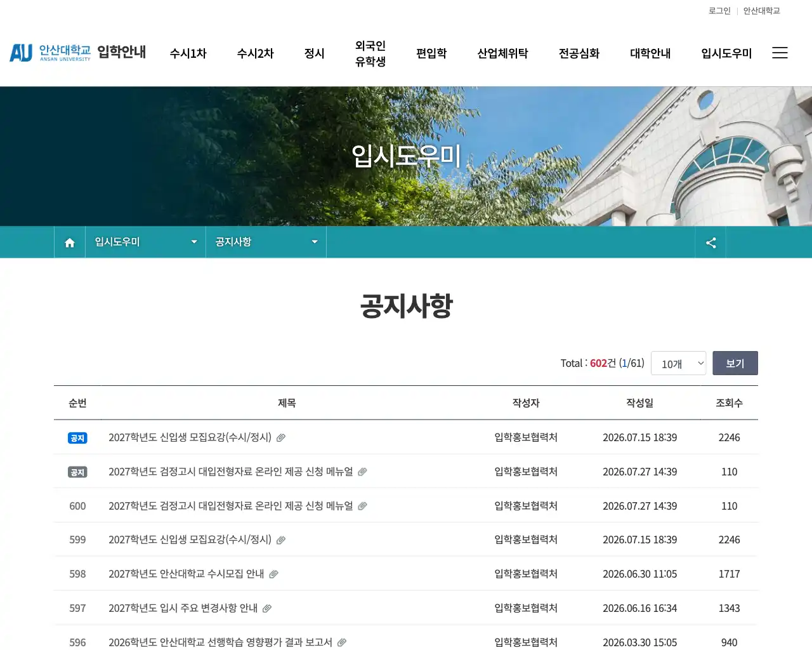This screenshot has height=650, width=812.
Task: Click 입학홍보협력처 author in row 596
Action: [526, 642]
